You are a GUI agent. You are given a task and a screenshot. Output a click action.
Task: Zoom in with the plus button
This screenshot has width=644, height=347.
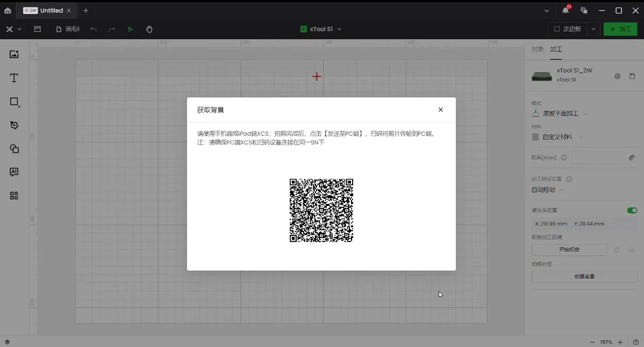(620, 342)
